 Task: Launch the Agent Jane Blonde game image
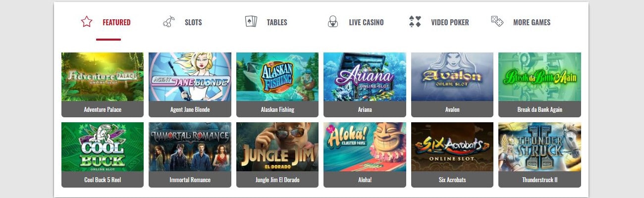(190, 77)
